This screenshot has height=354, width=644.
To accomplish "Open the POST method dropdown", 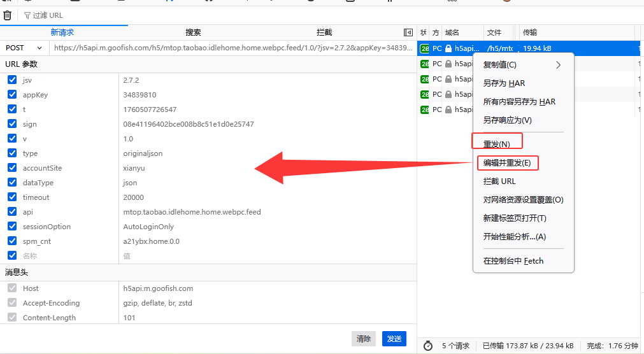I will tap(24, 48).
